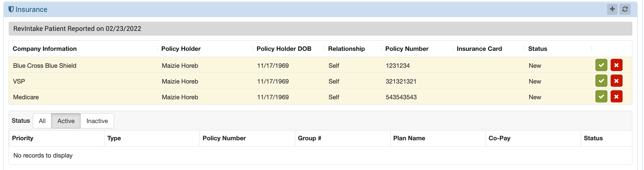Click the add insurance plus icon
The image size is (644, 170).
pyautogui.click(x=612, y=9)
